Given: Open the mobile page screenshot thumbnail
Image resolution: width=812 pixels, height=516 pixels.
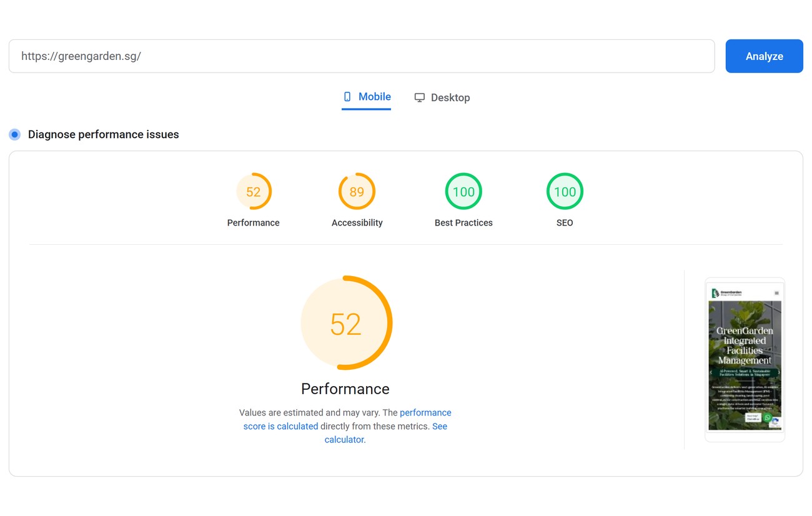Looking at the screenshot, I should 745,360.
